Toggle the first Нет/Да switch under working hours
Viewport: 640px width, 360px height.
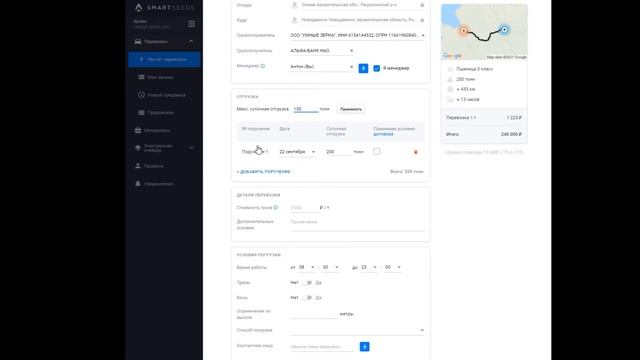point(307,283)
